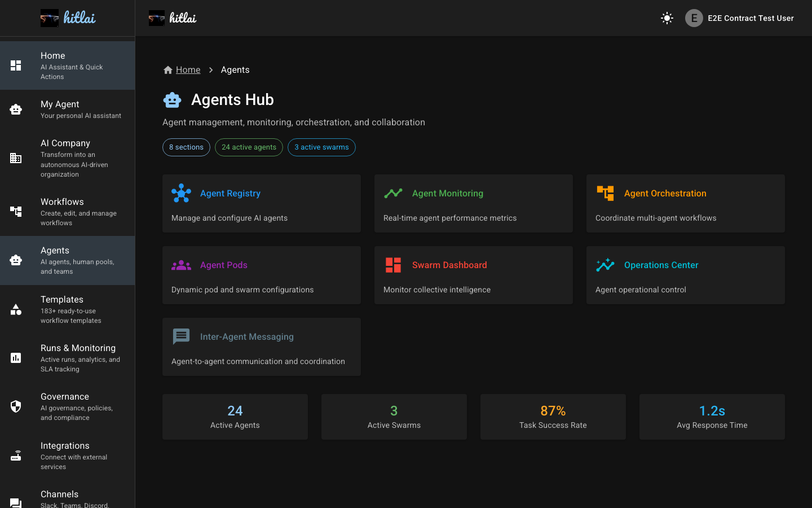
Task: Open the Agent Registry cluster icon
Action: click(181, 193)
